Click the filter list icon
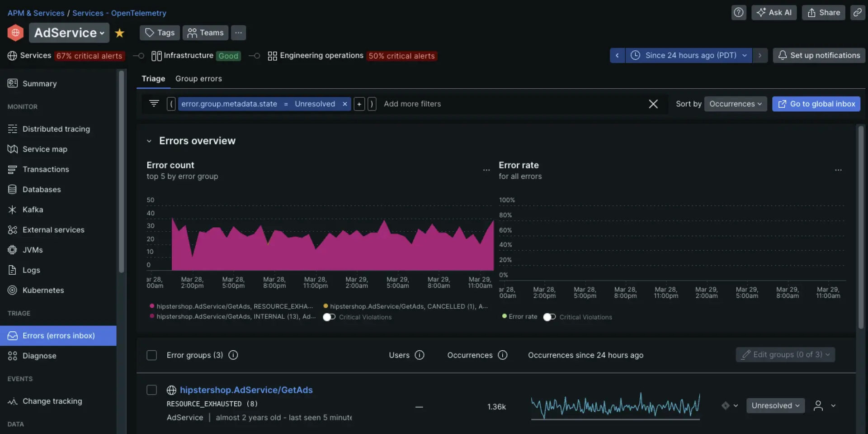The width and height of the screenshot is (868, 434). 154,104
